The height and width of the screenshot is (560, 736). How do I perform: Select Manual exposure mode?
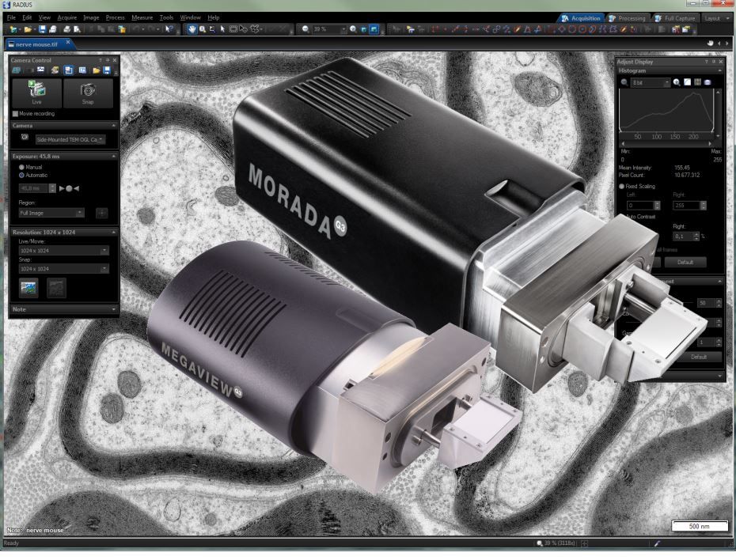click(21, 167)
